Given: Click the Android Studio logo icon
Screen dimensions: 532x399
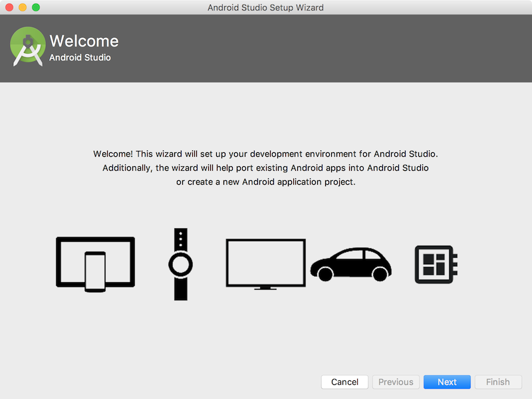Looking at the screenshot, I should tap(28, 47).
